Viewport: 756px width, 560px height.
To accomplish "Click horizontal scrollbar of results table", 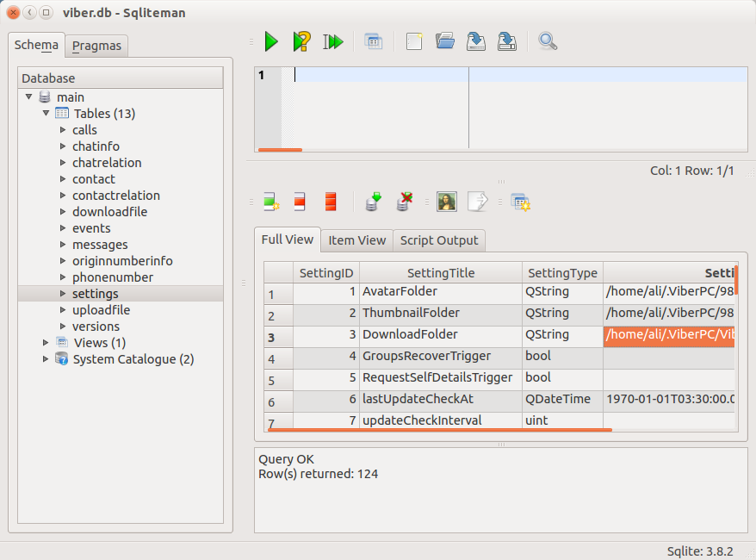I will click(x=440, y=429).
